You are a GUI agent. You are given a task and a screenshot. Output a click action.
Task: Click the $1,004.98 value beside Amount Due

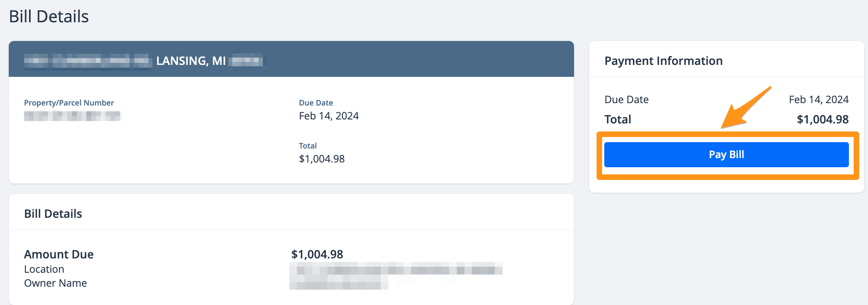pos(317,254)
